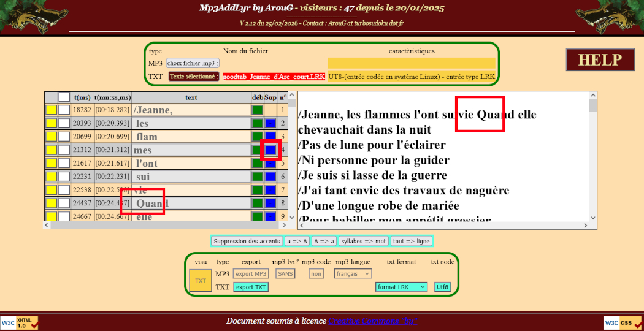Open the mp3 langue 'français' dropdown

point(353,274)
